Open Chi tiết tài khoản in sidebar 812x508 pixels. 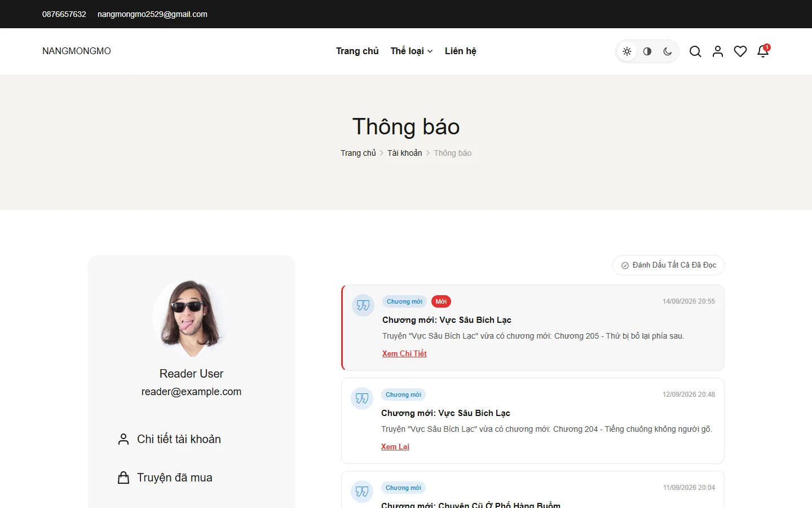pyautogui.click(x=179, y=439)
